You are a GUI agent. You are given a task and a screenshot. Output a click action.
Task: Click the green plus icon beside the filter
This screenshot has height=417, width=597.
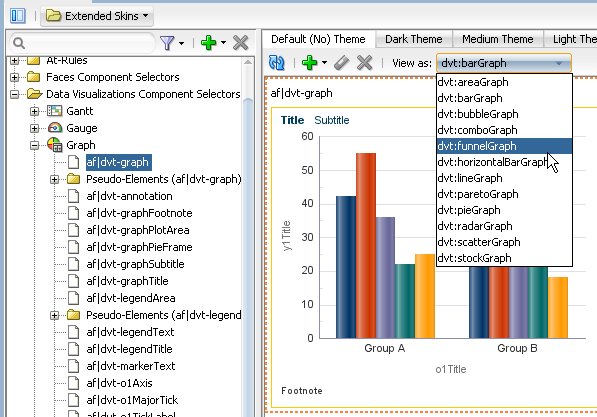[208, 43]
